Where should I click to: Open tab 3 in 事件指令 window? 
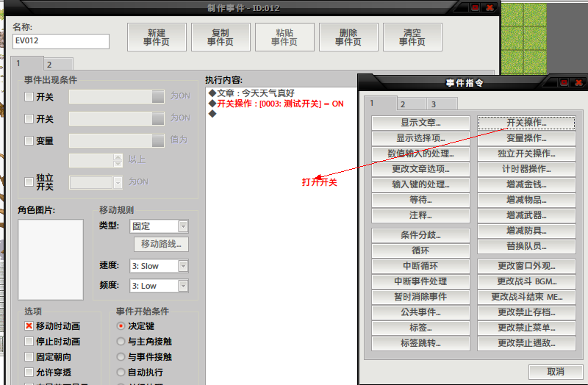click(x=442, y=104)
